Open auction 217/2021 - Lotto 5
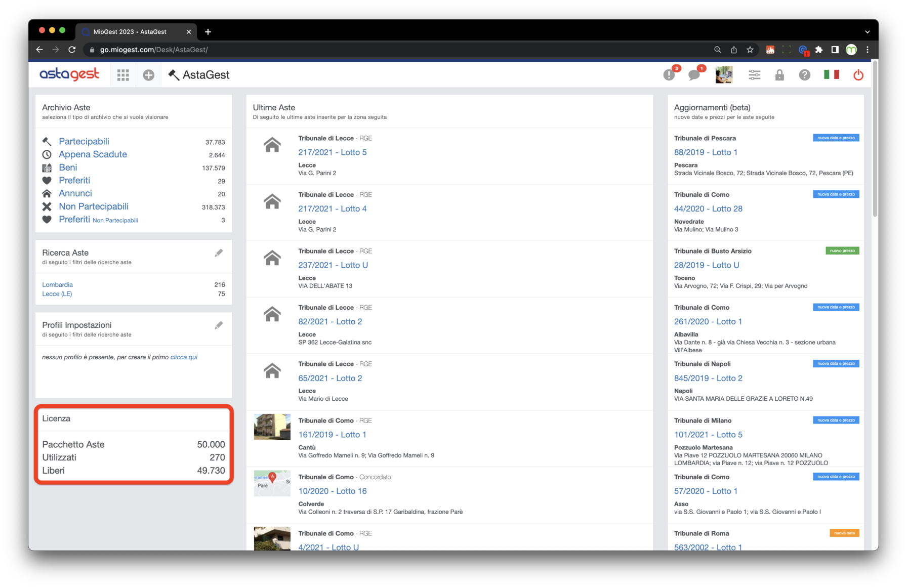The height and width of the screenshot is (588, 907). click(x=333, y=152)
